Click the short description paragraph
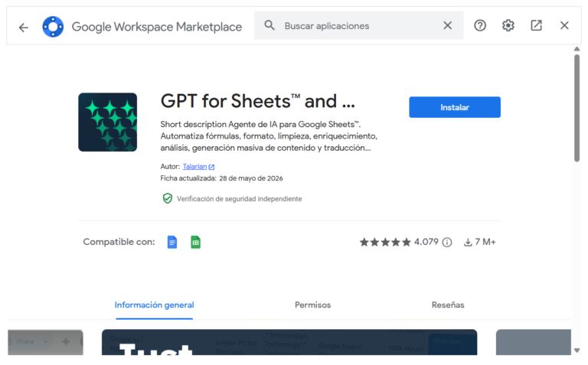 pos(269,136)
